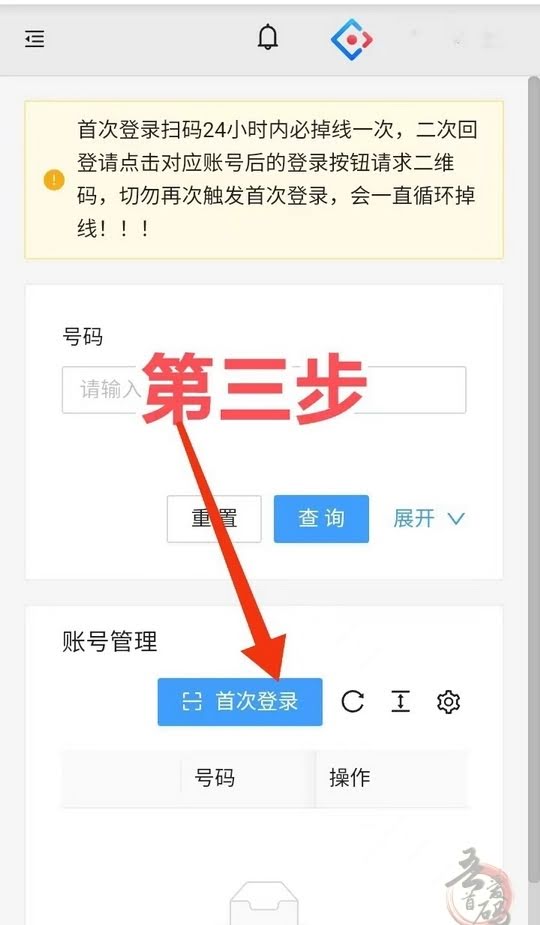The height and width of the screenshot is (925, 540).
Task: Click the 重置 button
Action: point(214,519)
